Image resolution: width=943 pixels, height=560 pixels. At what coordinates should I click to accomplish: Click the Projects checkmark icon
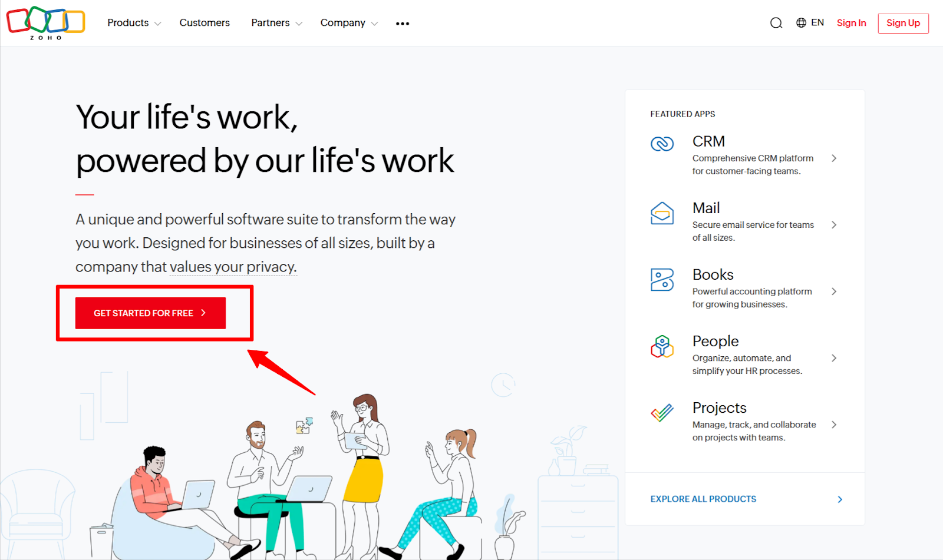[x=662, y=413]
